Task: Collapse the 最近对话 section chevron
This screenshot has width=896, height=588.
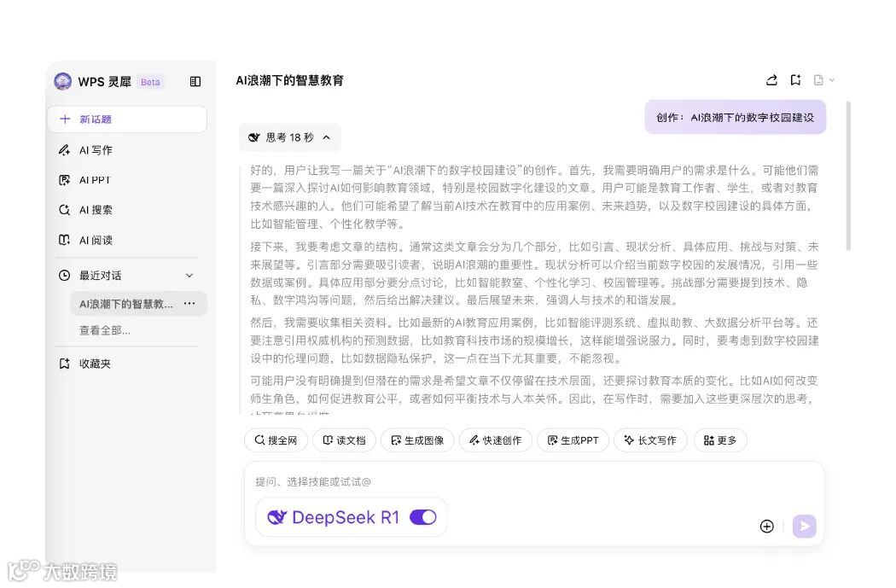Action: tap(189, 276)
